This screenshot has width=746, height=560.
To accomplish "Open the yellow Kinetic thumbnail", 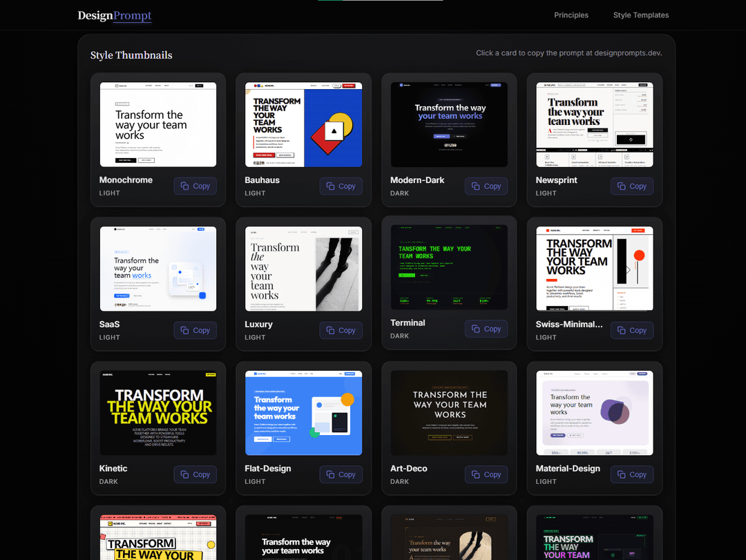I will tap(158, 413).
